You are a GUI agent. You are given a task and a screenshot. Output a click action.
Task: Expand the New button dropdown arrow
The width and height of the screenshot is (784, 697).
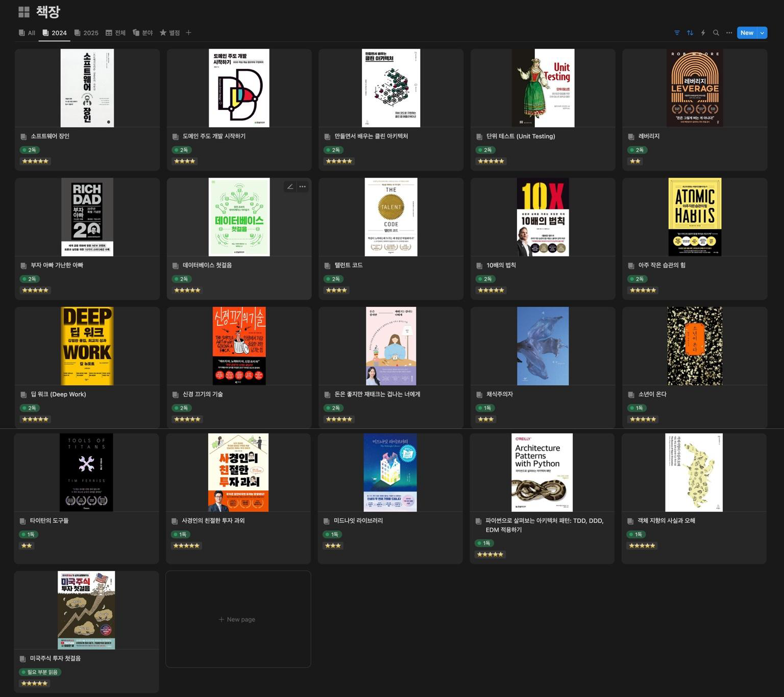click(762, 33)
